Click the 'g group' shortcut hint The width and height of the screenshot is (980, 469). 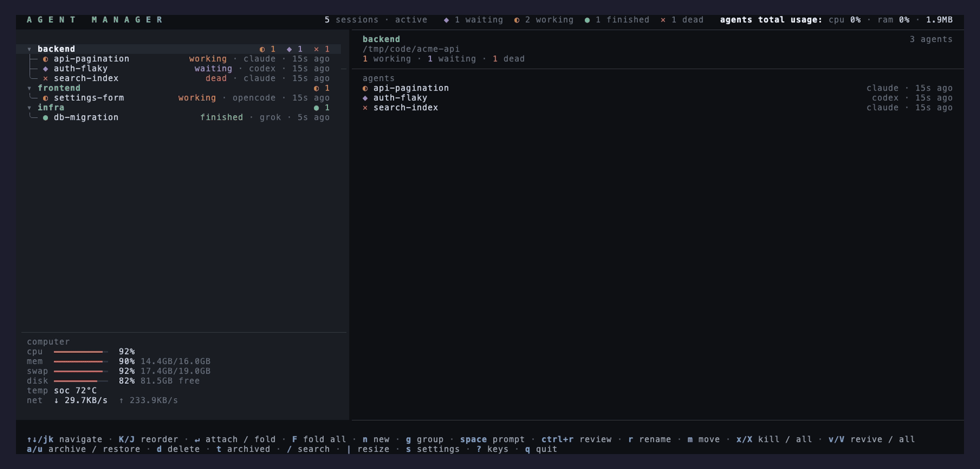[424, 440]
